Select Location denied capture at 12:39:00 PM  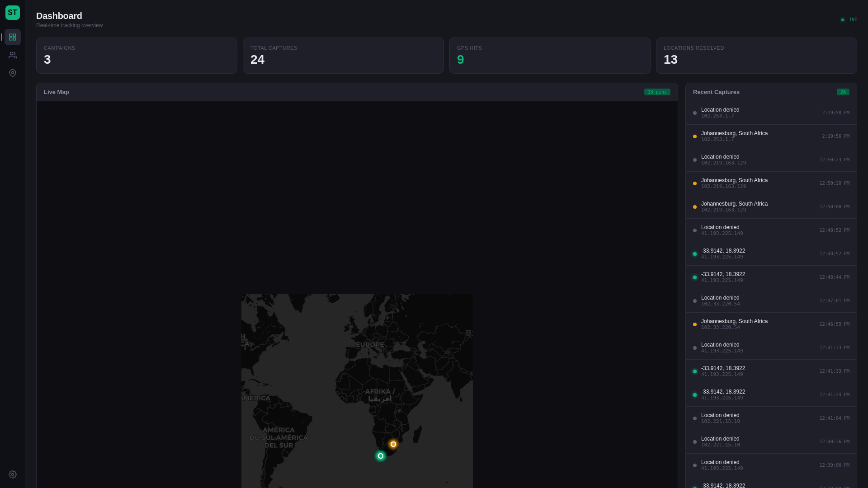(771, 465)
